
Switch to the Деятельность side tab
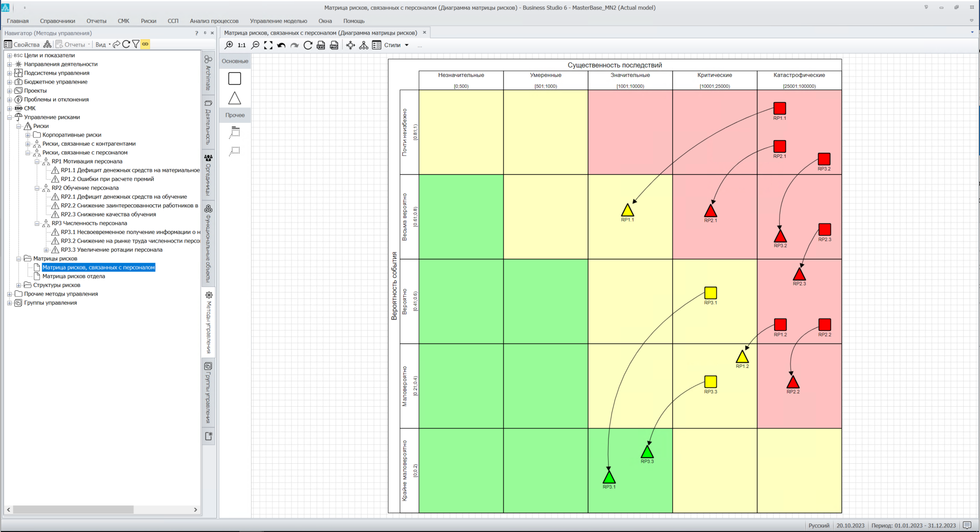pos(208,122)
